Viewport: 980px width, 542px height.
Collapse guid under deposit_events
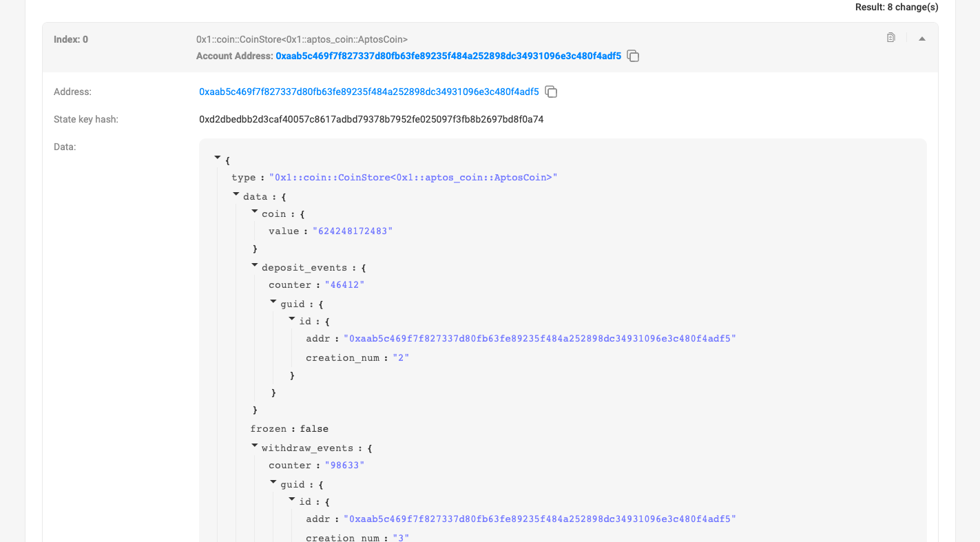click(x=273, y=302)
